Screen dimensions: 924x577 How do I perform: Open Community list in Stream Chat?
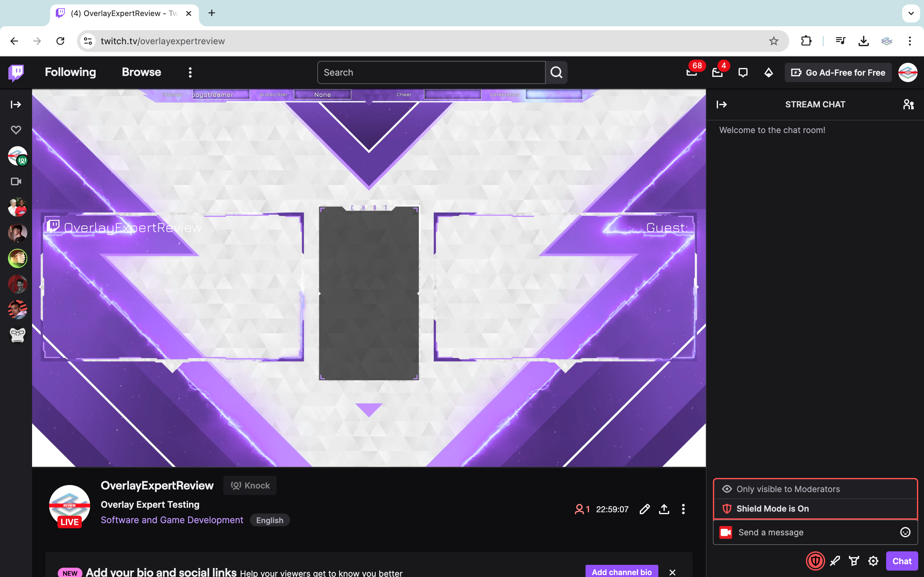click(x=908, y=104)
